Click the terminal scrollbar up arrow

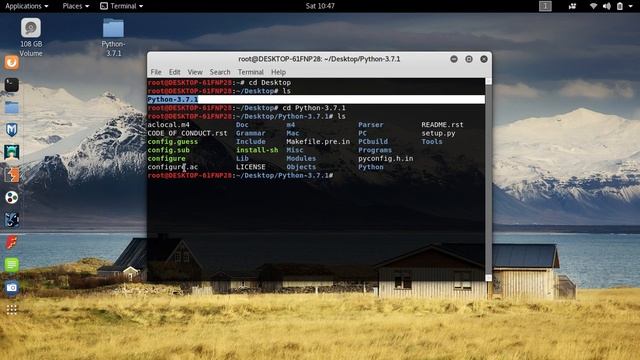coord(489,82)
